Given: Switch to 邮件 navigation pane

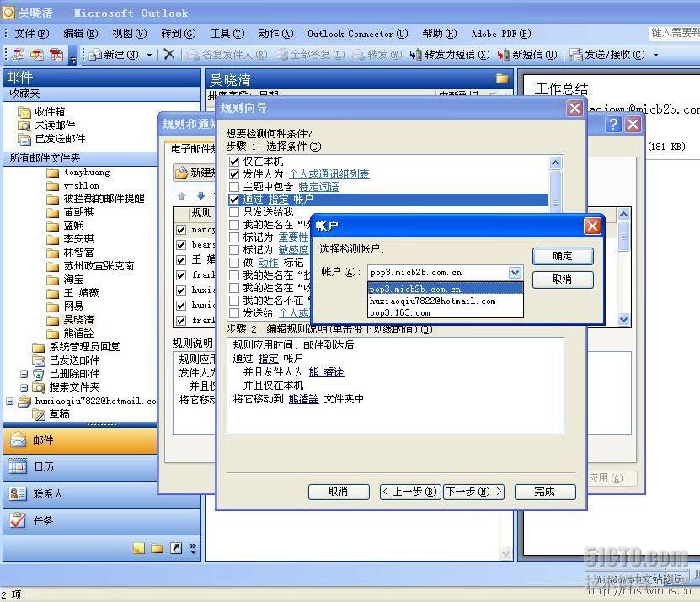Looking at the screenshot, I should point(80,440).
